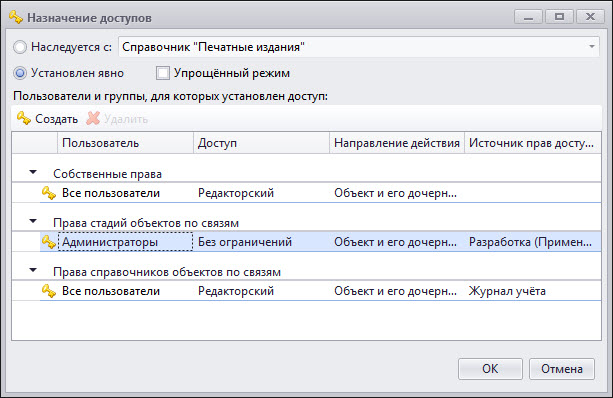The image size is (613, 398).
Task: Click key icon in Собственные права row
Action: click(49, 193)
